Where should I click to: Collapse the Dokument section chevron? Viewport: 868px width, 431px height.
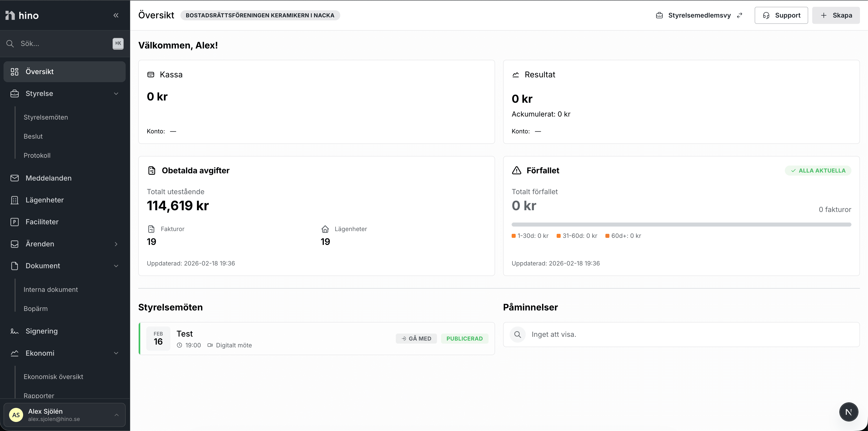click(x=116, y=266)
